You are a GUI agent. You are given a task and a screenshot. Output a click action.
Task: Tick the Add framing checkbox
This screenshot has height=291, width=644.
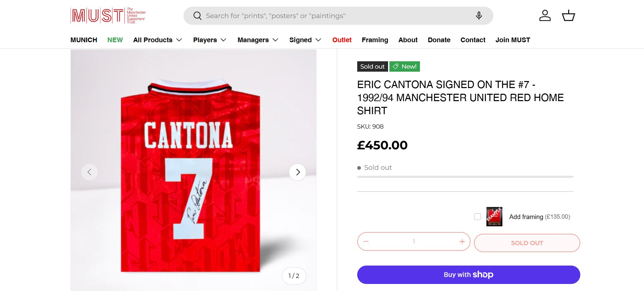pos(478,217)
